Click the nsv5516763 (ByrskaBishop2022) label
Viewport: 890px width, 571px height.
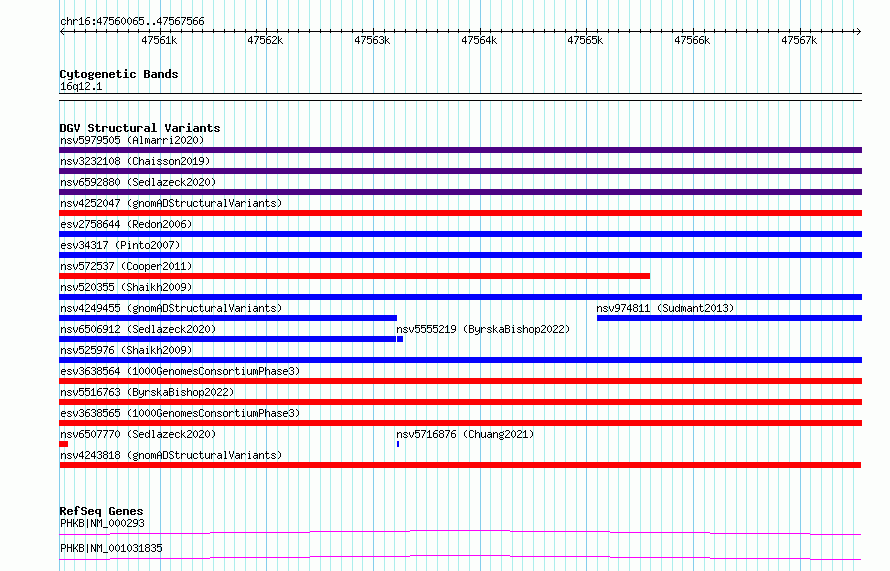coord(147,392)
